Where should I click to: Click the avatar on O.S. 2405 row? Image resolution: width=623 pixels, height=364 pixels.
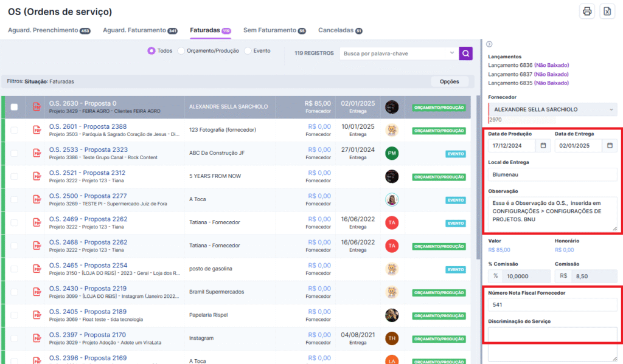coord(392,315)
